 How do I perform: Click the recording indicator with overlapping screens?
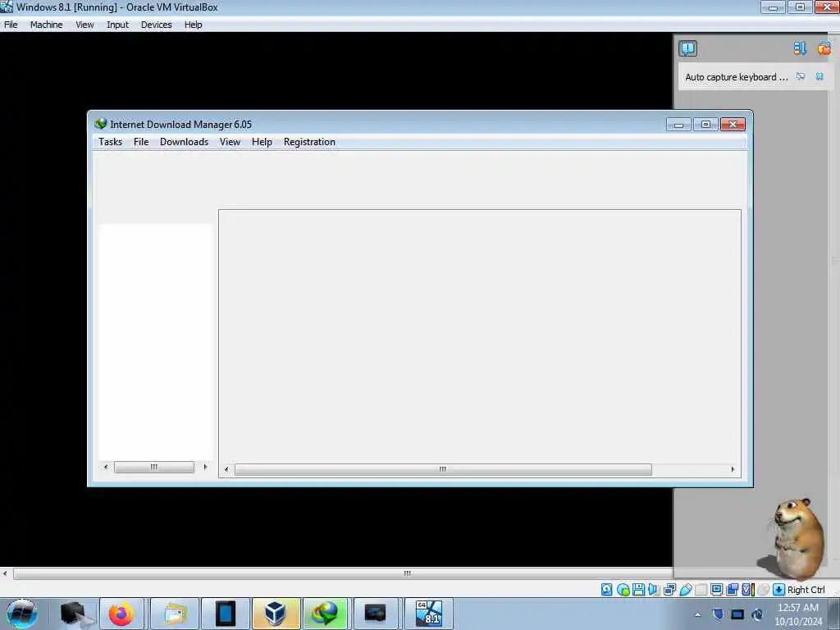click(732, 590)
